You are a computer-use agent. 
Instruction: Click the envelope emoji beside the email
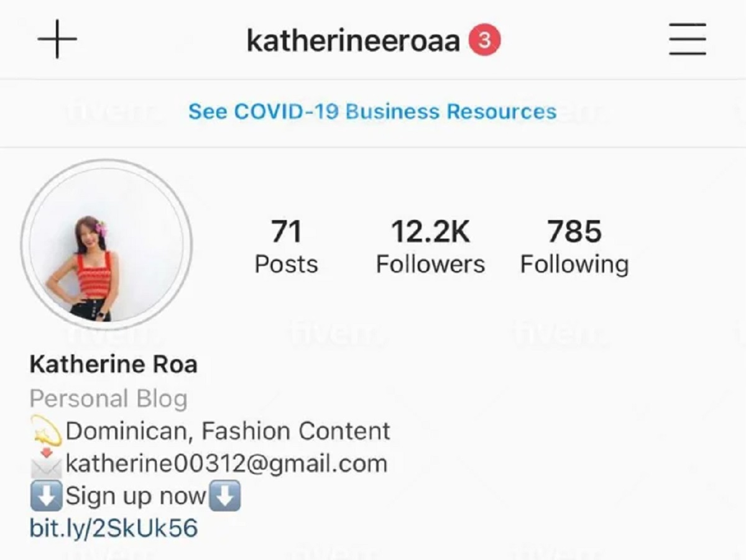[46, 464]
